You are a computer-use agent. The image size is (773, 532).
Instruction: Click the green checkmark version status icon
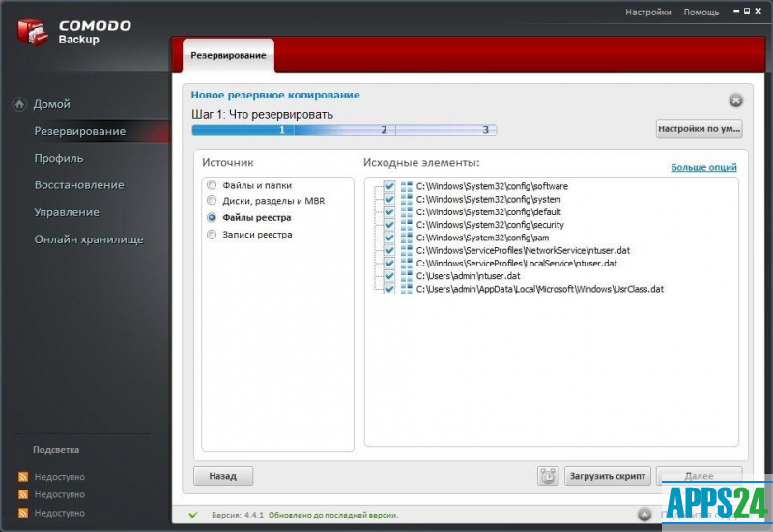click(x=193, y=515)
